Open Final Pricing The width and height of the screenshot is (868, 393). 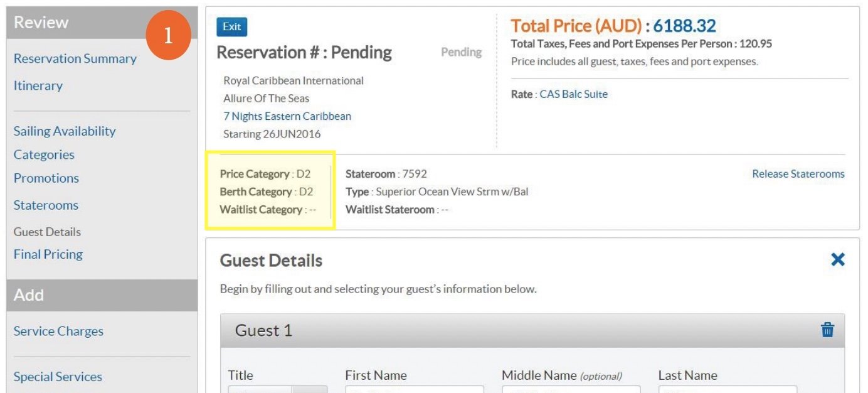tap(48, 254)
